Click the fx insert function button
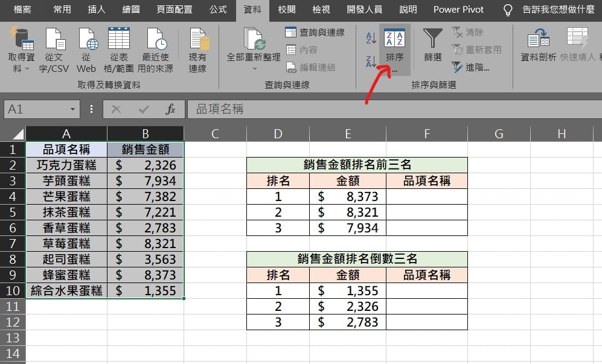 pos(171,109)
